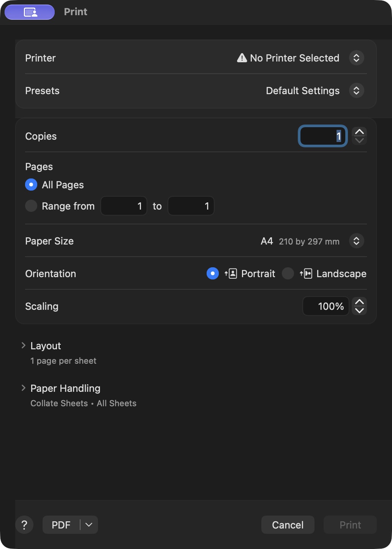This screenshot has width=392, height=549.
Task: Expand the Paper Handling section
Action: coord(24,388)
